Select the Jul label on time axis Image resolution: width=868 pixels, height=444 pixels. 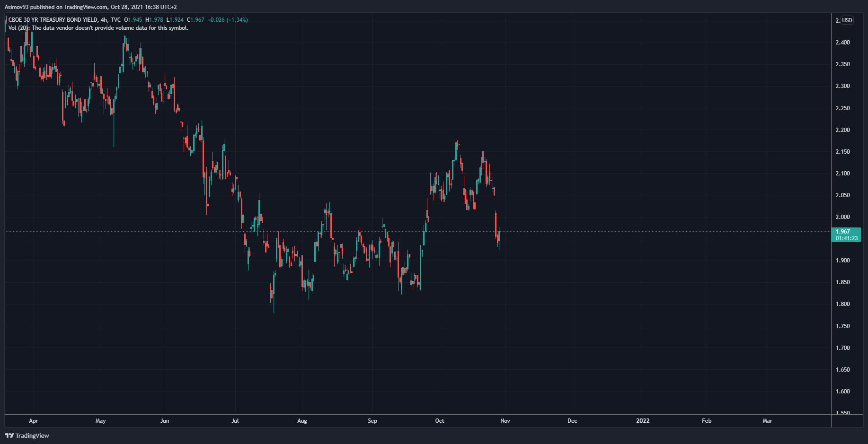235,421
